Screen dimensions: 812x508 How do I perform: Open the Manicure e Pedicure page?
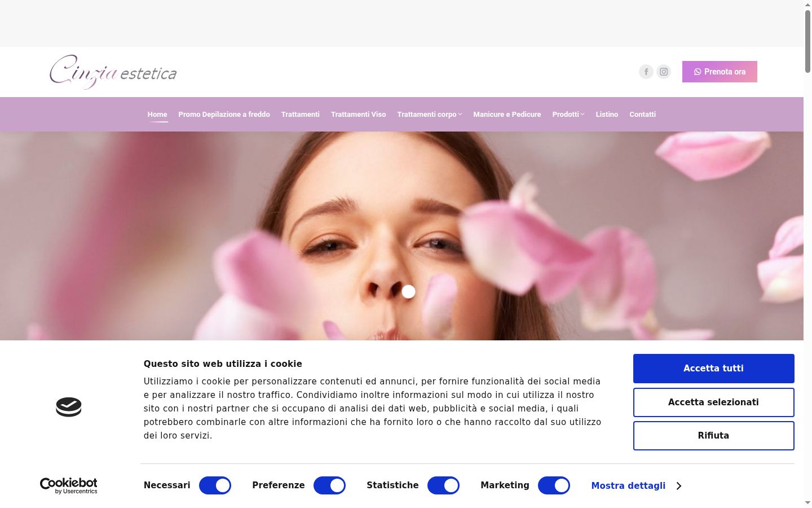(x=507, y=115)
